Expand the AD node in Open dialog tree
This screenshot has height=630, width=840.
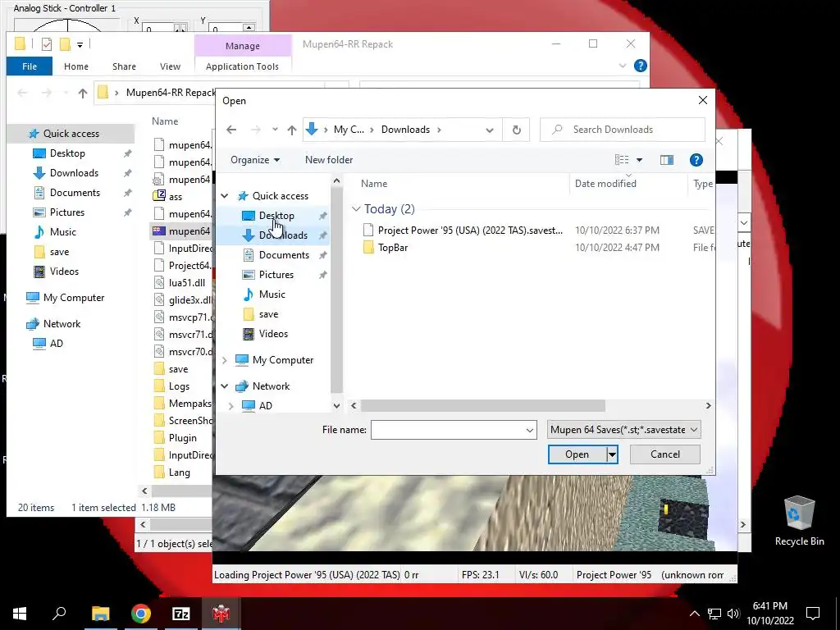[231, 406]
